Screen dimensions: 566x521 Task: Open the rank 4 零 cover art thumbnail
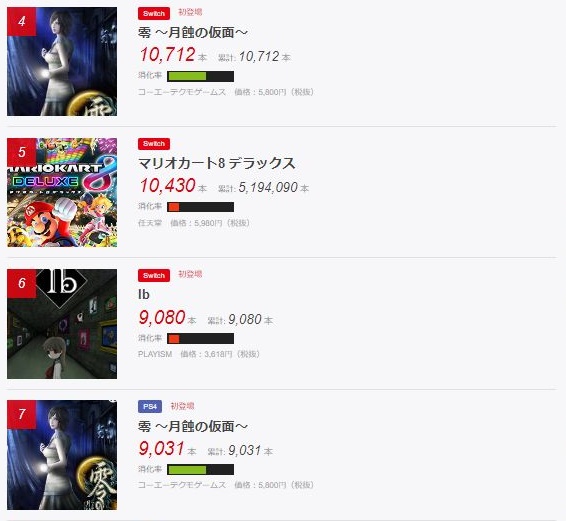point(62,61)
